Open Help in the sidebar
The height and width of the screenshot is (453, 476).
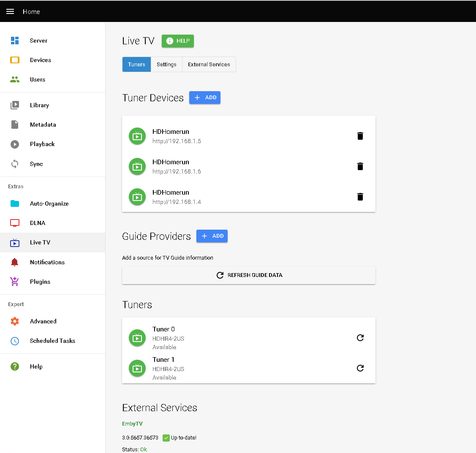53,366
